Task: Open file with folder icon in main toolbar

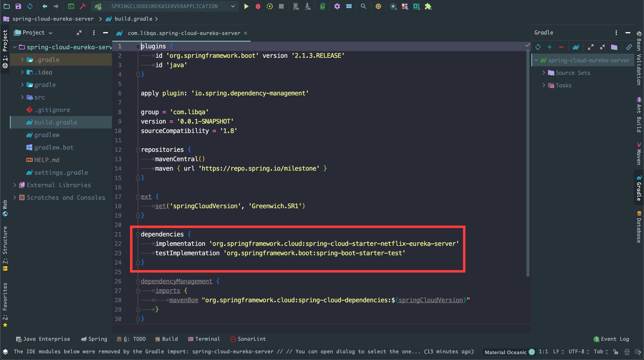Action: click(x=7, y=6)
